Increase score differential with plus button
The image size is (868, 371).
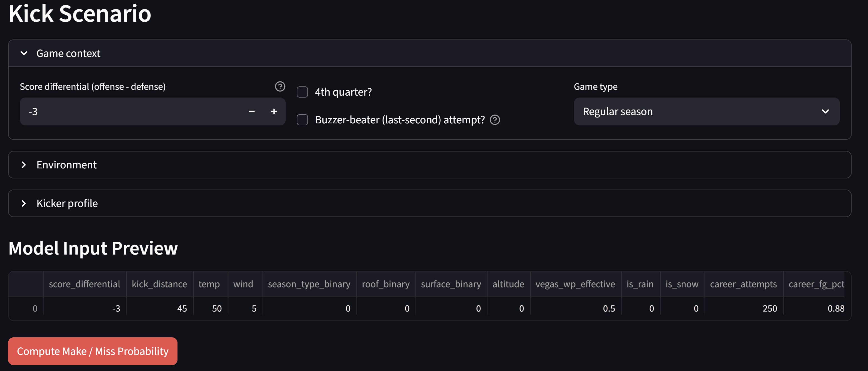tap(274, 111)
